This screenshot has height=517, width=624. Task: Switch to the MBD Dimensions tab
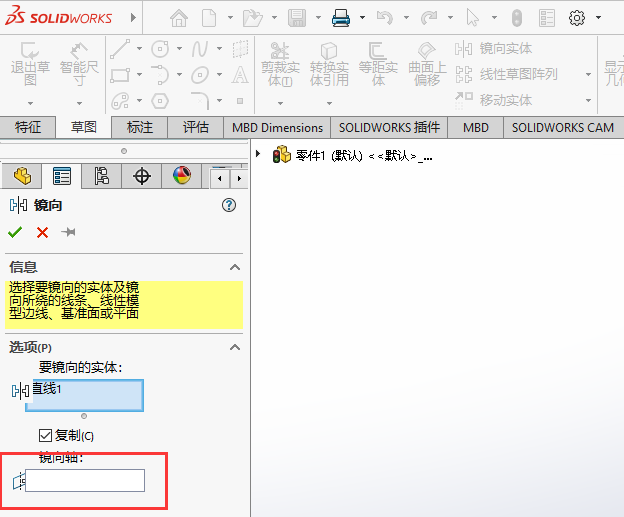pyautogui.click(x=277, y=127)
